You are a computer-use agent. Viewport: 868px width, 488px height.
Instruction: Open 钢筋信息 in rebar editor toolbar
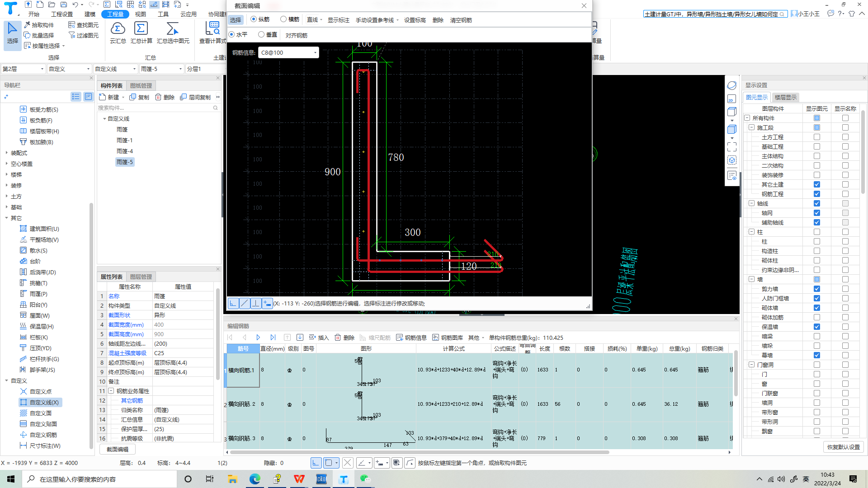tap(411, 338)
